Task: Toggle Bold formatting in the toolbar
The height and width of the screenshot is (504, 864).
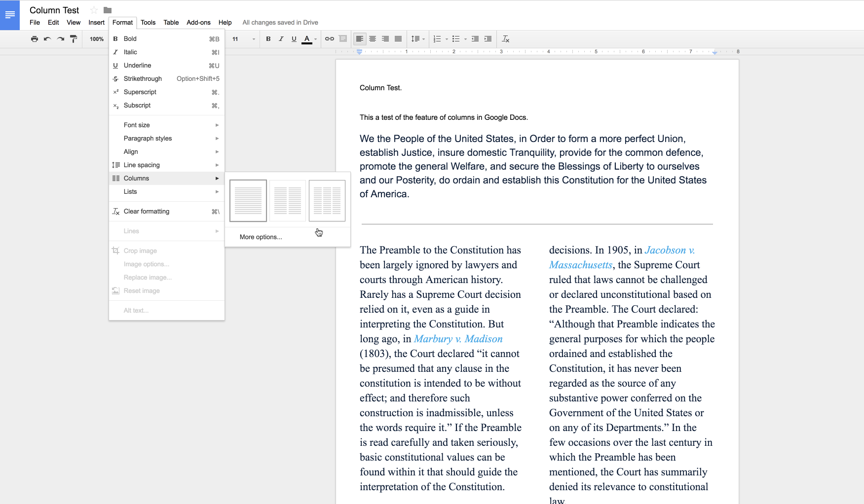Action: tap(268, 38)
